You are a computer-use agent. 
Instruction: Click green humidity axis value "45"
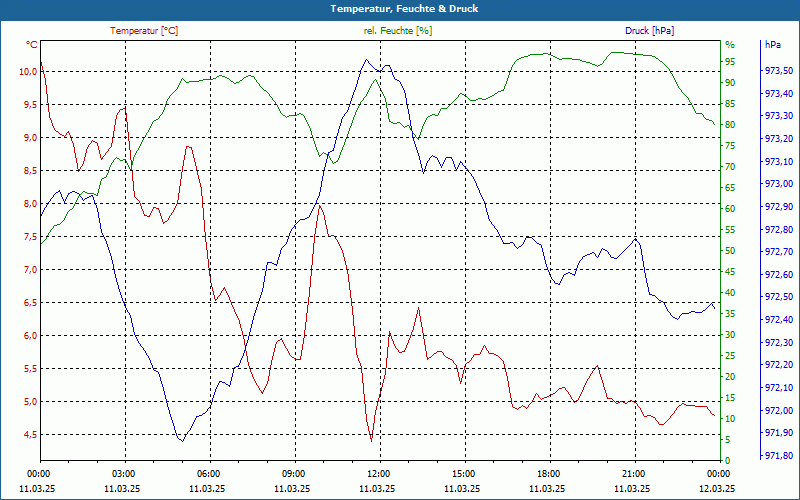(730, 272)
